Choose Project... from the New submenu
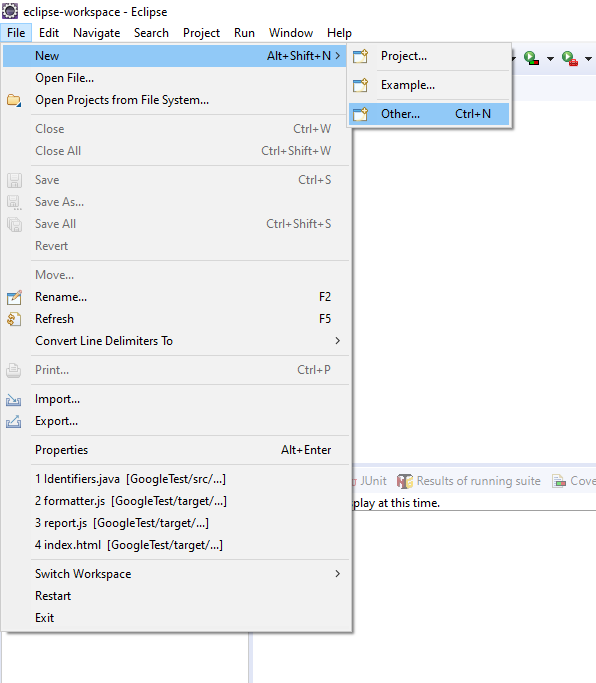Viewport: 596px width, 683px height. 429,56
